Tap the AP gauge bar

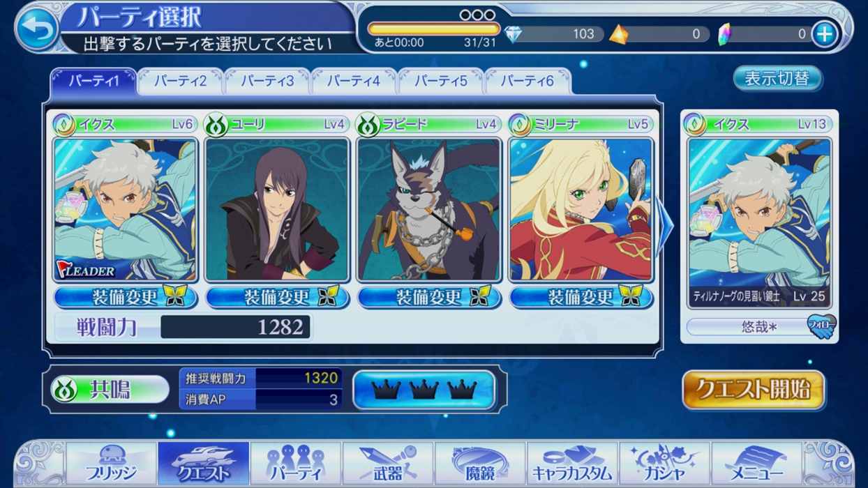pyautogui.click(x=434, y=29)
